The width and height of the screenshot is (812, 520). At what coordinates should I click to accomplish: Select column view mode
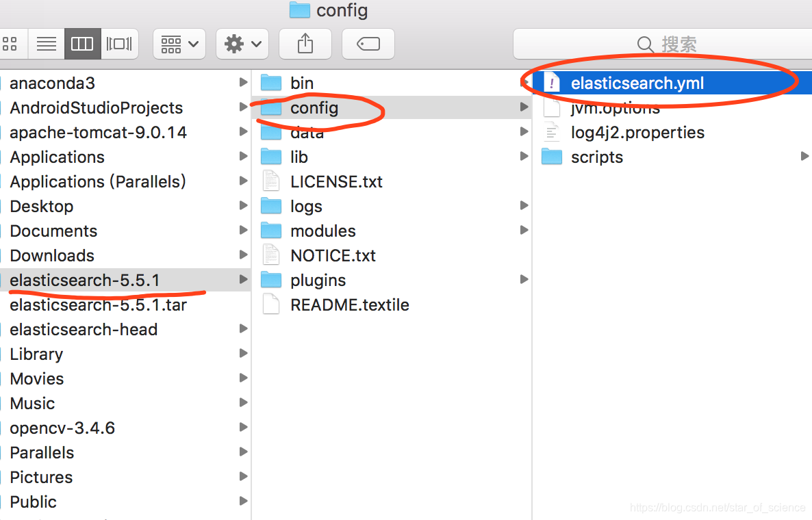[82, 44]
